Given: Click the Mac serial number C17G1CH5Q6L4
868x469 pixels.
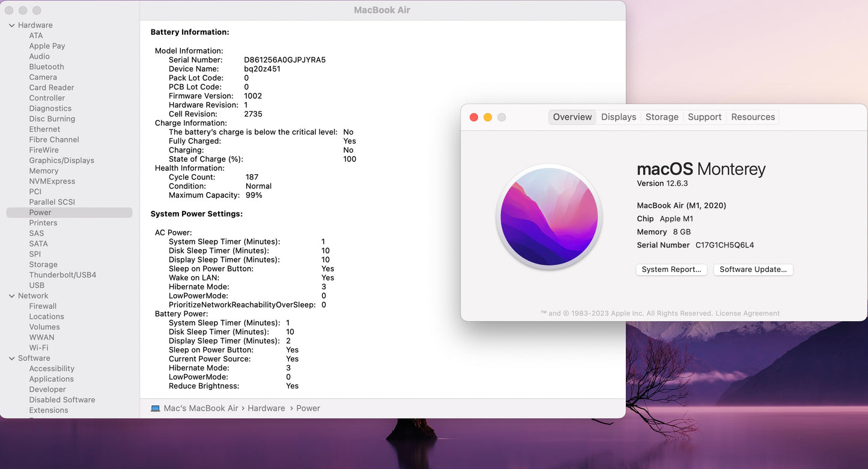Looking at the screenshot, I should click(724, 245).
